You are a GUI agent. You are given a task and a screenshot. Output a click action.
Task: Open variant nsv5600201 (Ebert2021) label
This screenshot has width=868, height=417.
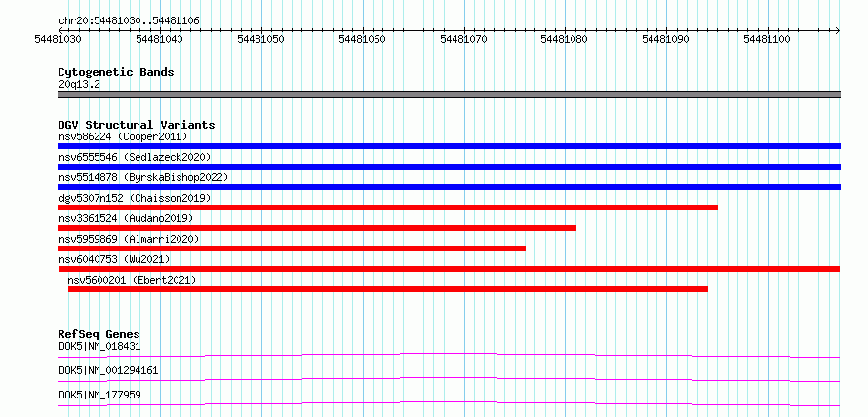point(132,280)
